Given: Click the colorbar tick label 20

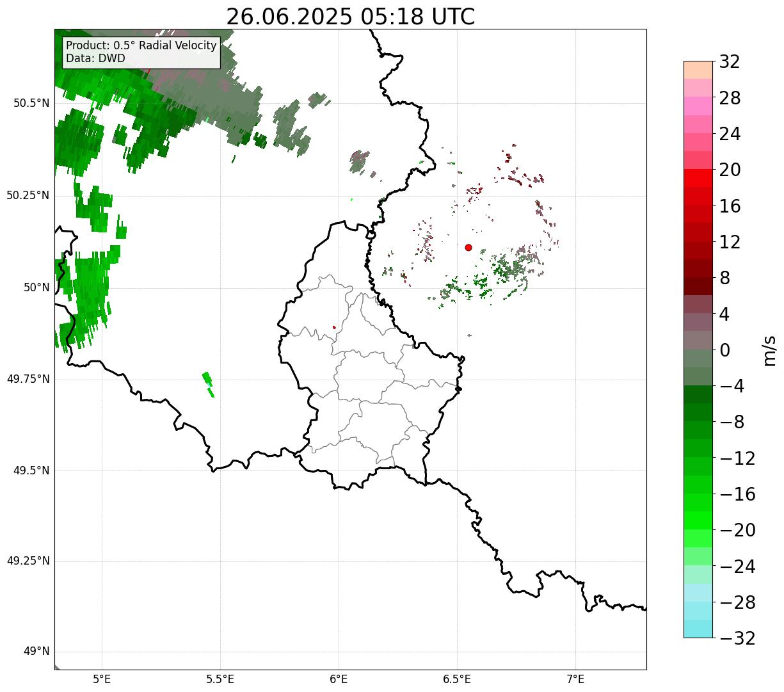Looking at the screenshot, I should point(730,170).
